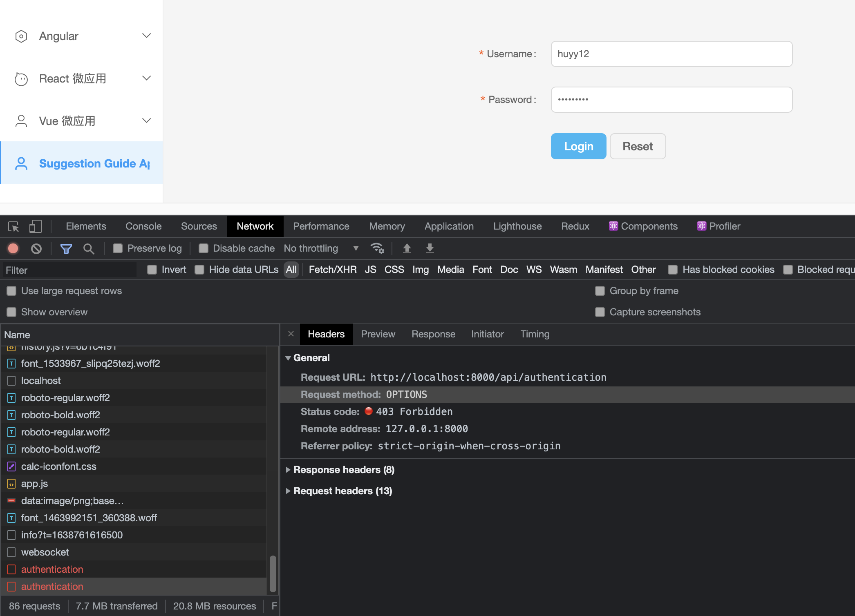Open network conditions wifi icon
The width and height of the screenshot is (855, 616).
pos(377,248)
